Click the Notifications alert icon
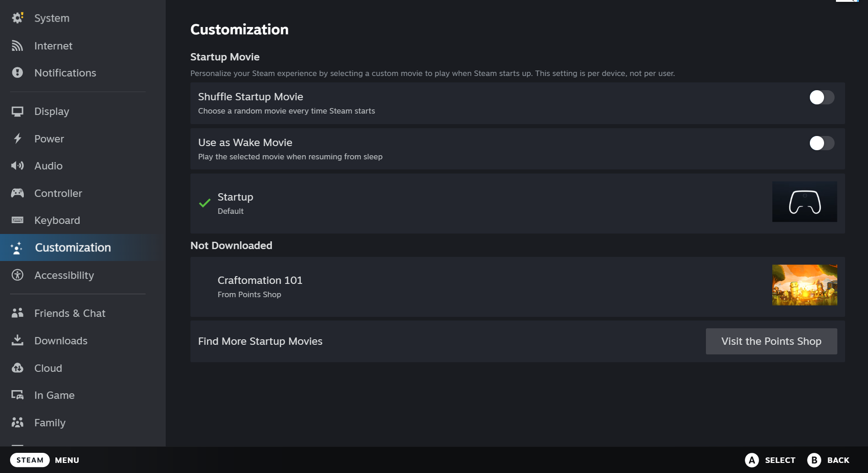The image size is (868, 473). click(17, 73)
